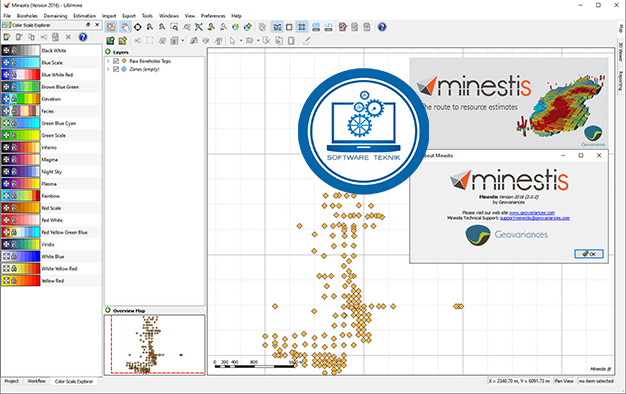Select the Rainbow color scale swatch
This screenshot has width=626, height=394.
(21, 196)
